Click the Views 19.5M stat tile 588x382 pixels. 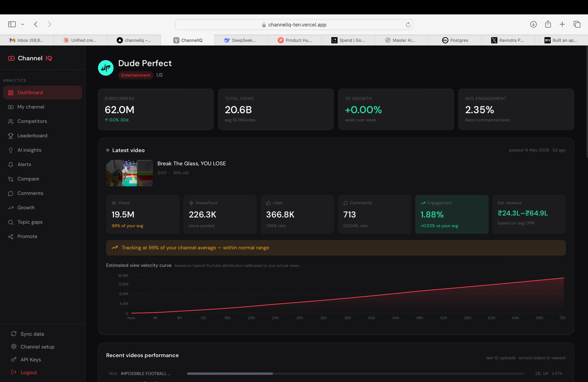coord(143,214)
